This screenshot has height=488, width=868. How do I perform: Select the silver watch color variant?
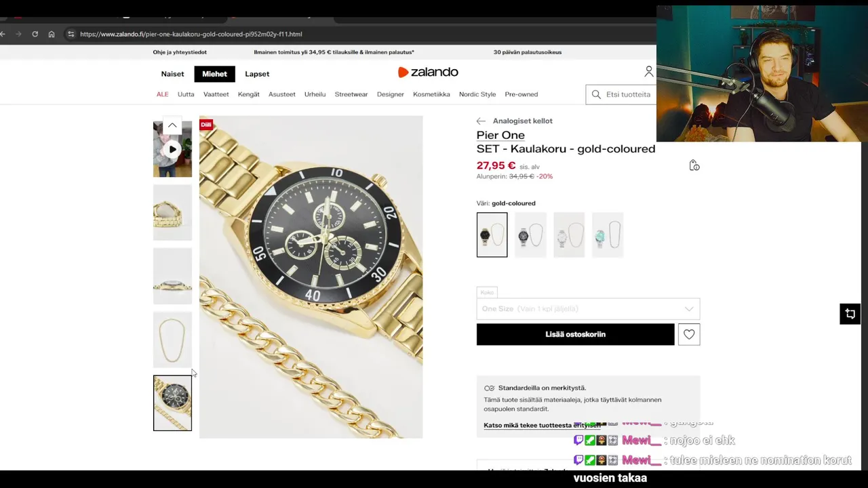pyautogui.click(x=569, y=235)
